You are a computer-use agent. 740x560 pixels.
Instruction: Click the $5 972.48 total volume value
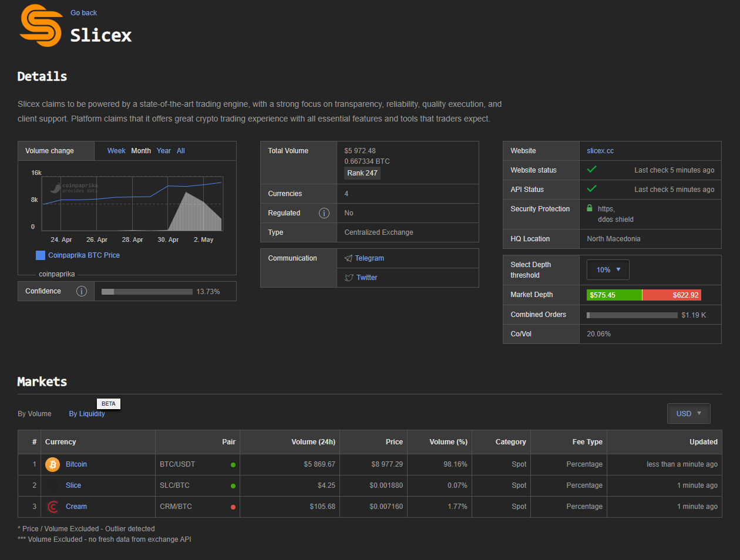pos(360,151)
